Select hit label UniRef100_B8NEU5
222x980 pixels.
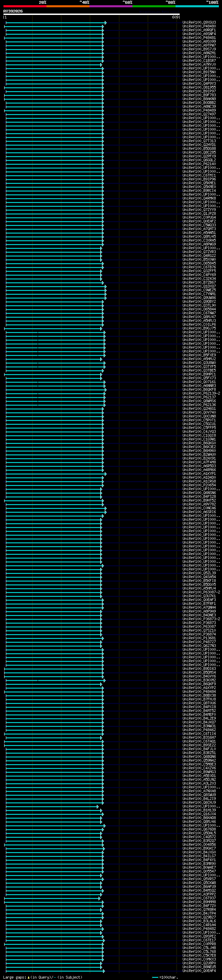coord(199,967)
